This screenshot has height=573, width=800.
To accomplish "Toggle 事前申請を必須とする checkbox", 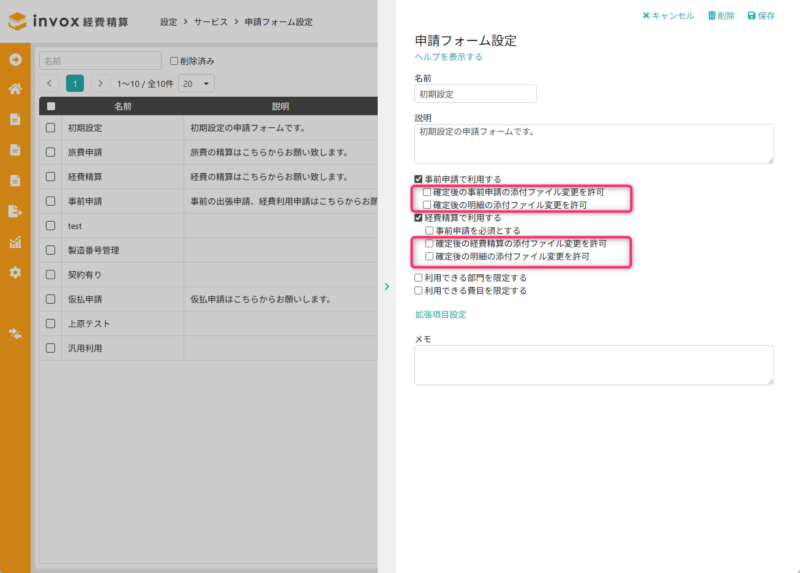I will point(429,231).
